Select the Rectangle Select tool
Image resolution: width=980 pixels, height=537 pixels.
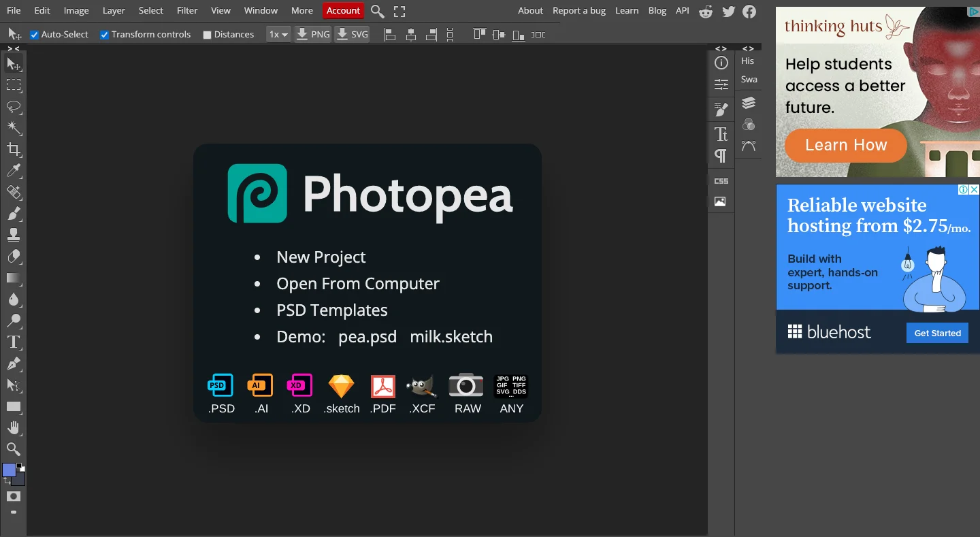coord(13,85)
